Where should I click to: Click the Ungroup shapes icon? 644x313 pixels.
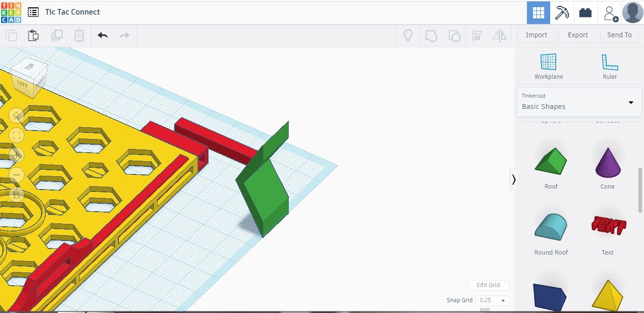[x=454, y=35]
